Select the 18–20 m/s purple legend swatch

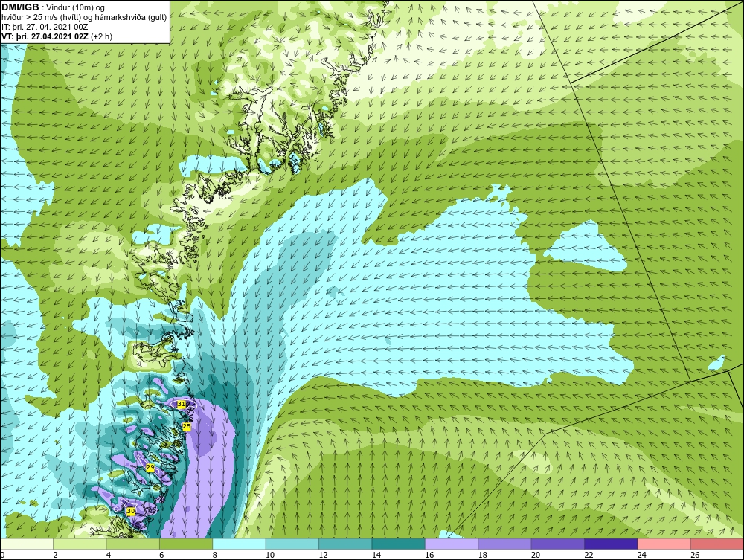tap(505, 544)
